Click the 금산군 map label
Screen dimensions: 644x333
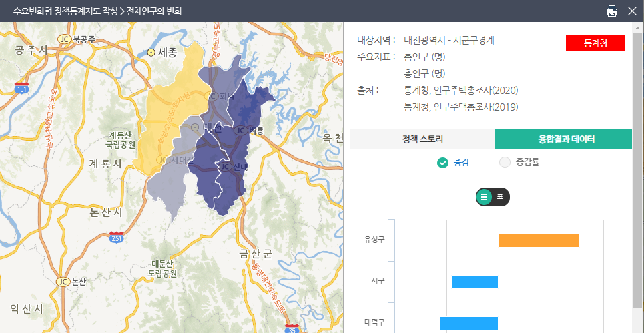click(x=256, y=254)
